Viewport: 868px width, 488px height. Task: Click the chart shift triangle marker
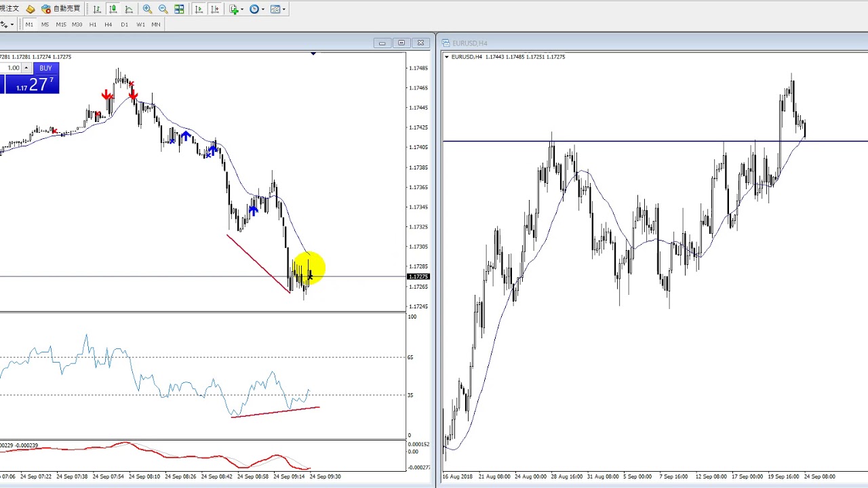click(x=313, y=54)
